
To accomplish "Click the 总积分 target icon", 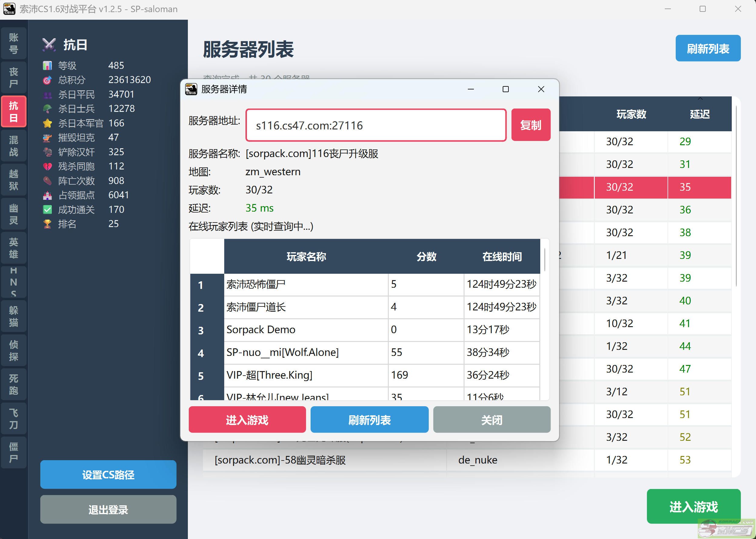I will [48, 80].
